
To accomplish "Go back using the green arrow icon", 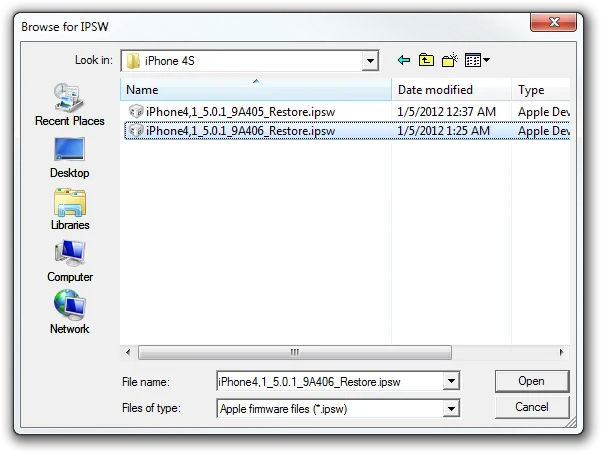I will point(404,60).
